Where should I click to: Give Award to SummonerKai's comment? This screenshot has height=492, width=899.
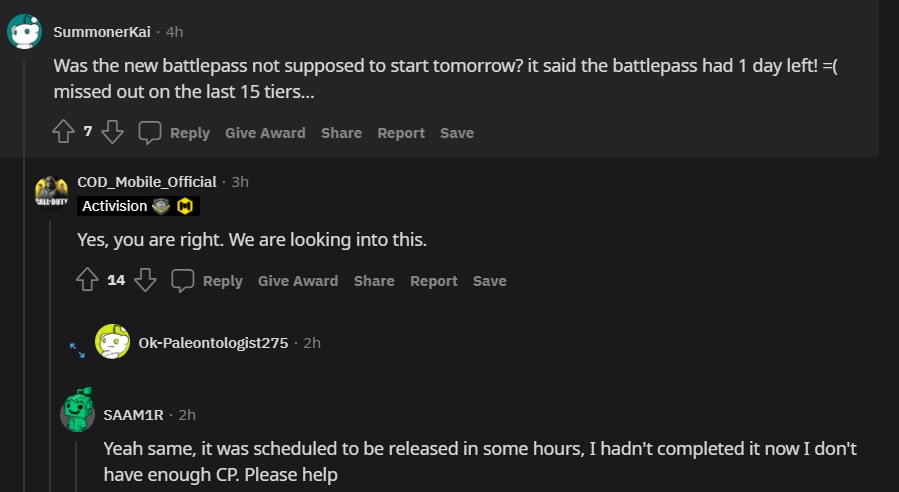pyautogui.click(x=265, y=133)
